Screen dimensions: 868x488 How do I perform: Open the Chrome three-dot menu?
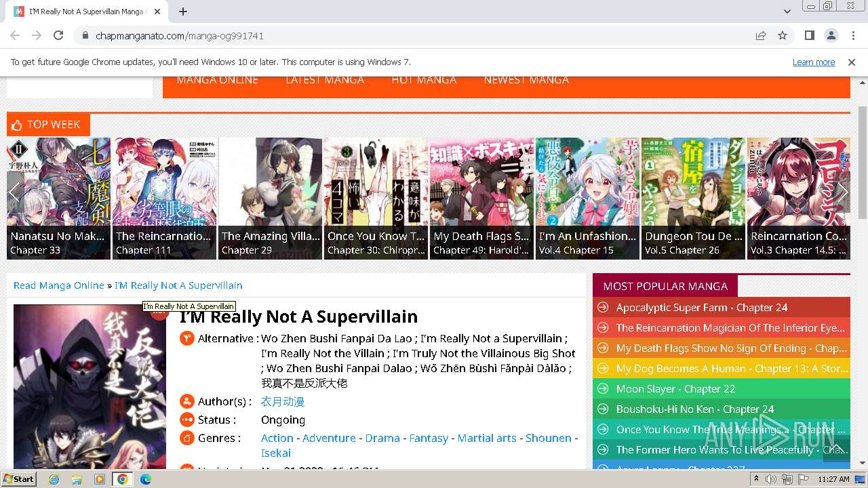(852, 35)
